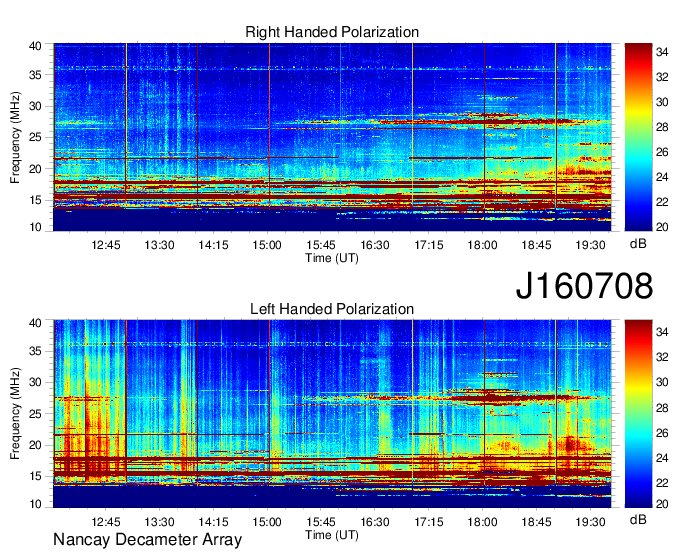Pick the 13:30 tick under Left Handed plot

(x=160, y=522)
